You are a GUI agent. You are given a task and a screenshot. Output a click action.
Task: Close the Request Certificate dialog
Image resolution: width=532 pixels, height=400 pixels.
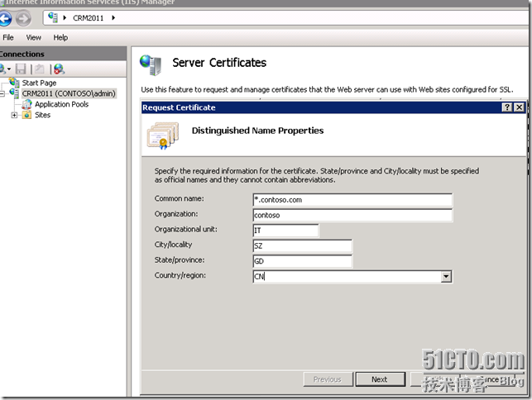point(519,107)
